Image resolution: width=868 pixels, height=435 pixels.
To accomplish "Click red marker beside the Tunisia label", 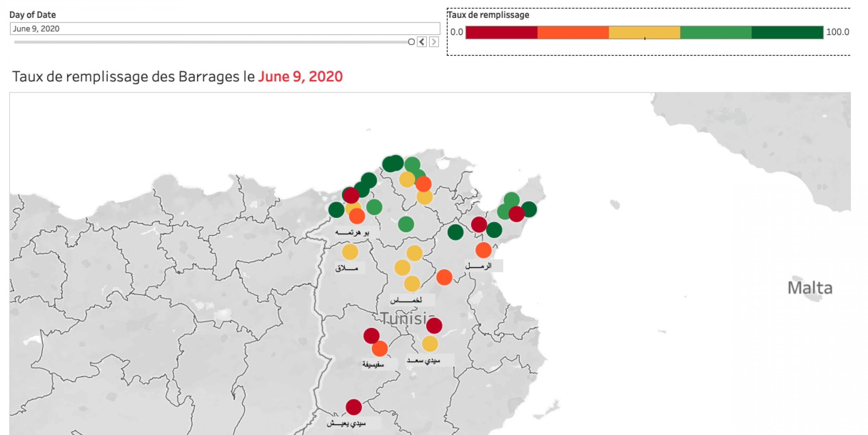I will point(434,326).
